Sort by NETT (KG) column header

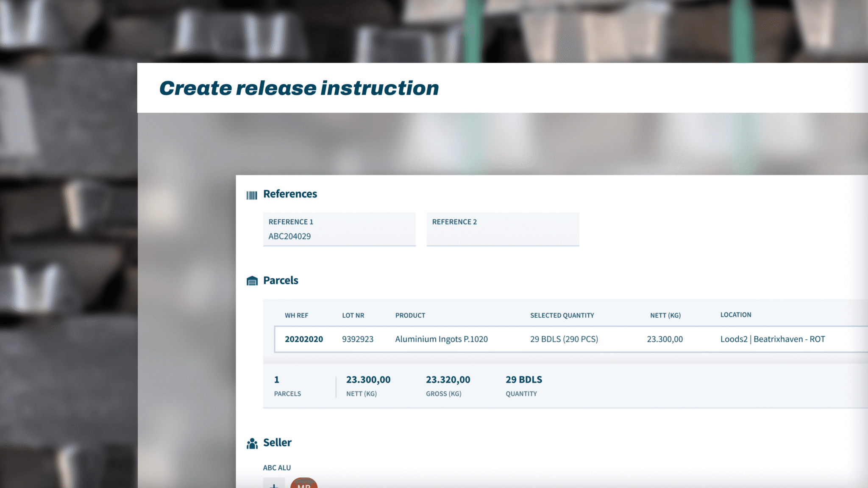(x=665, y=316)
